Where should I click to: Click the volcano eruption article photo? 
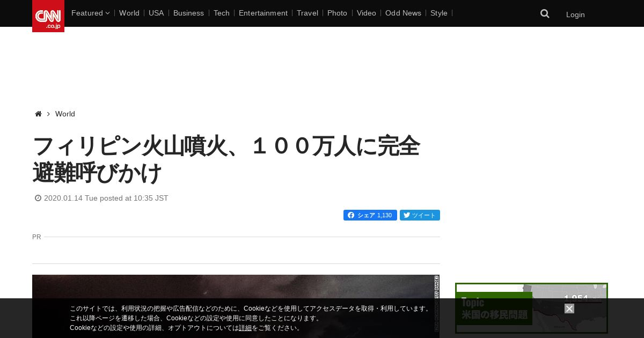(x=236, y=306)
